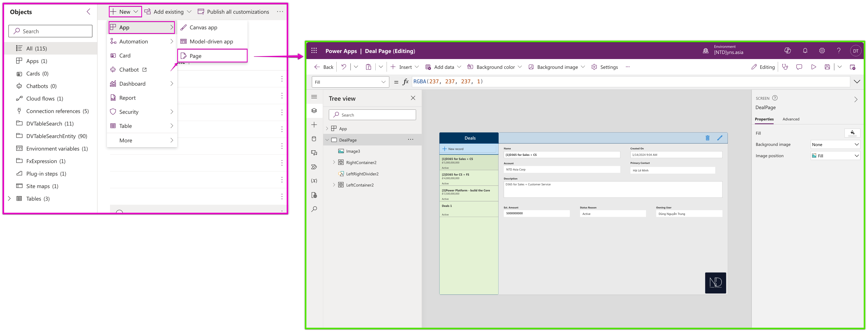
Task: Open the Data icon in left rail
Action: [x=314, y=139]
